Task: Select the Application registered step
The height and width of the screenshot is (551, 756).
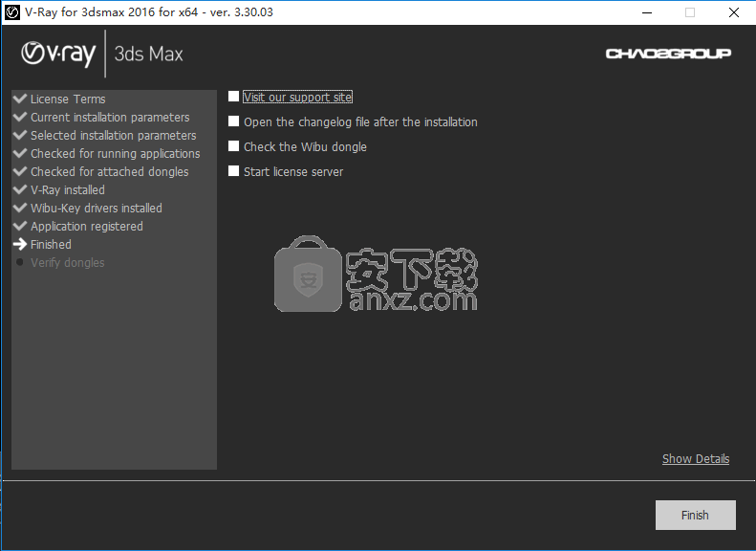Action: tap(87, 227)
